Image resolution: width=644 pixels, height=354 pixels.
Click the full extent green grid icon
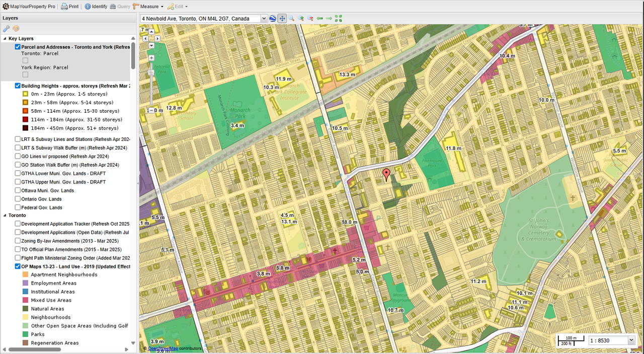point(338,19)
